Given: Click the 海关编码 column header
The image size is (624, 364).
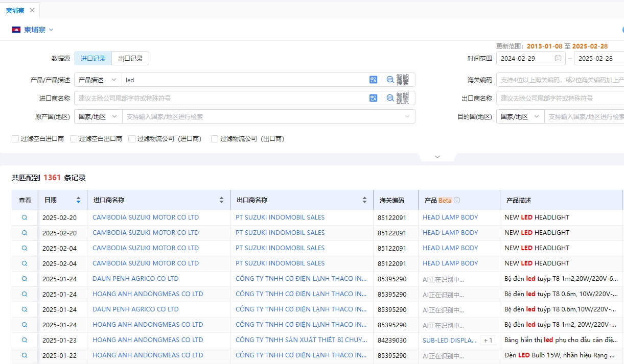Looking at the screenshot, I should (391, 201).
